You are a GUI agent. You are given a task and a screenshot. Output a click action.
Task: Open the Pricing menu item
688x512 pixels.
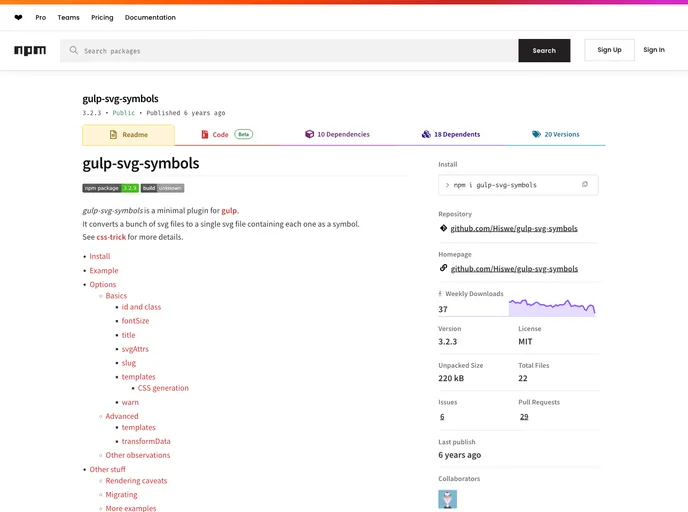[102, 18]
